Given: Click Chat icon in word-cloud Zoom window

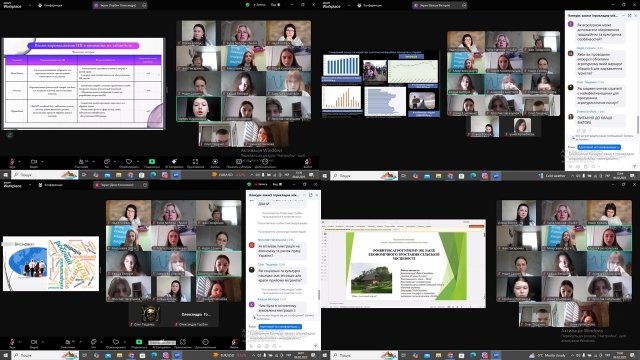Looking at the screenshot, I should tap(93, 342).
